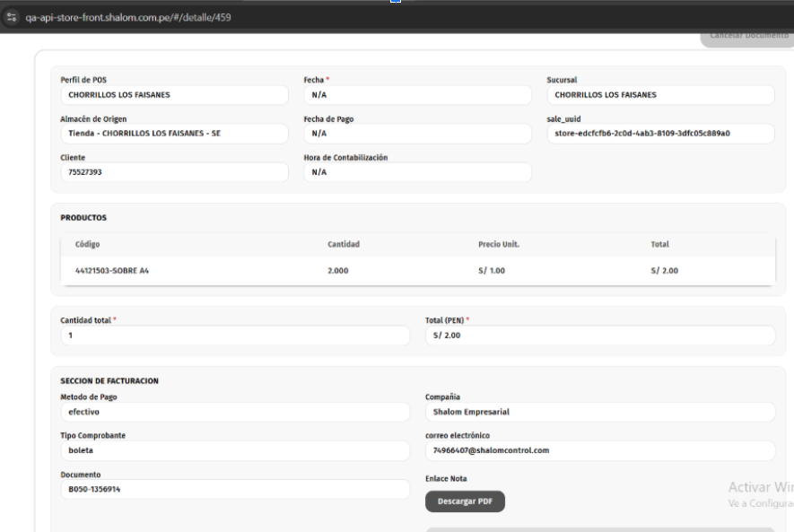This screenshot has height=532, width=794.
Task: Click the Cantidad total field
Action: pos(235,336)
